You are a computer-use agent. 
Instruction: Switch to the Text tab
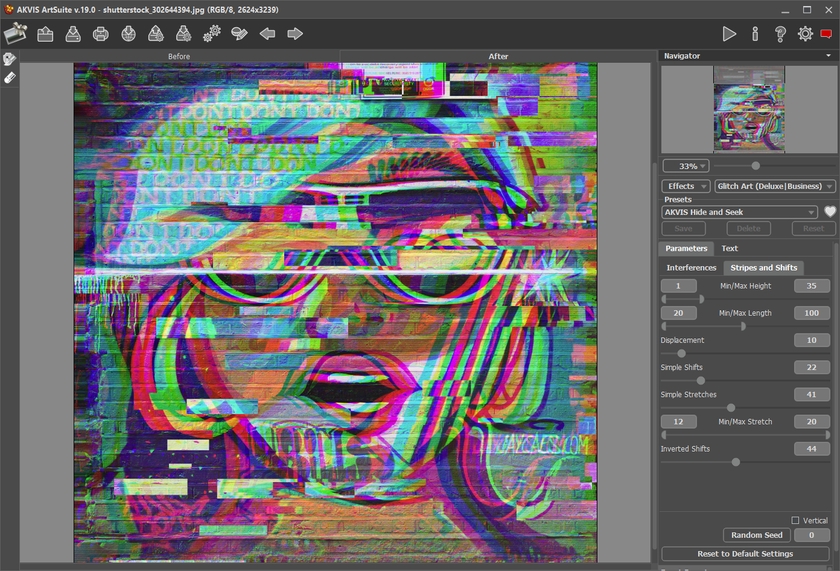click(730, 248)
